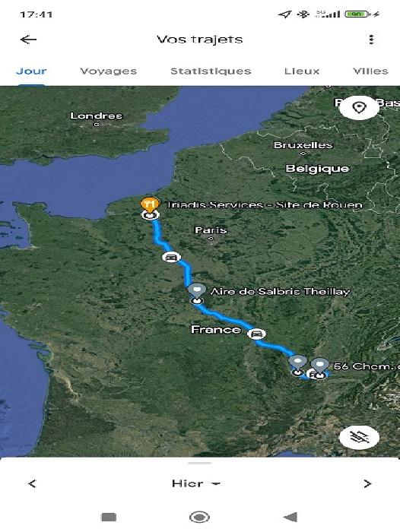The width and height of the screenshot is (400, 532).
Task: Switch to the Statistiques tab
Action: click(x=211, y=71)
